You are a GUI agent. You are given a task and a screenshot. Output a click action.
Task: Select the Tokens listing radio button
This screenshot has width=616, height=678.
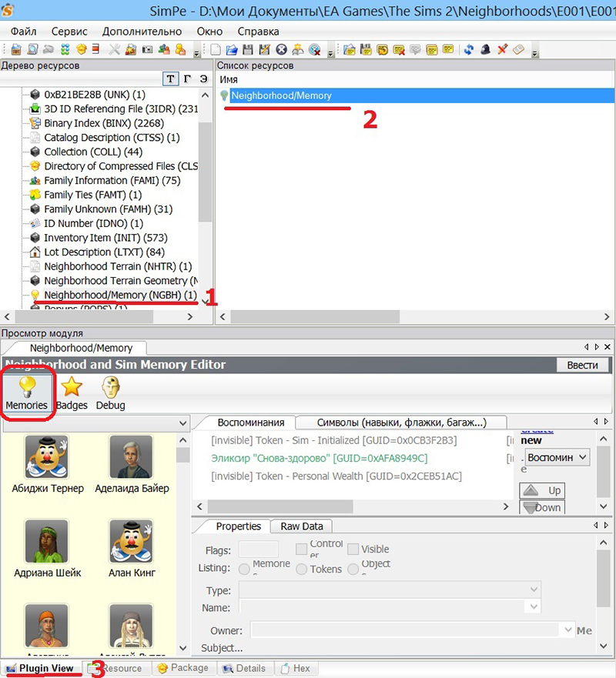(x=302, y=569)
